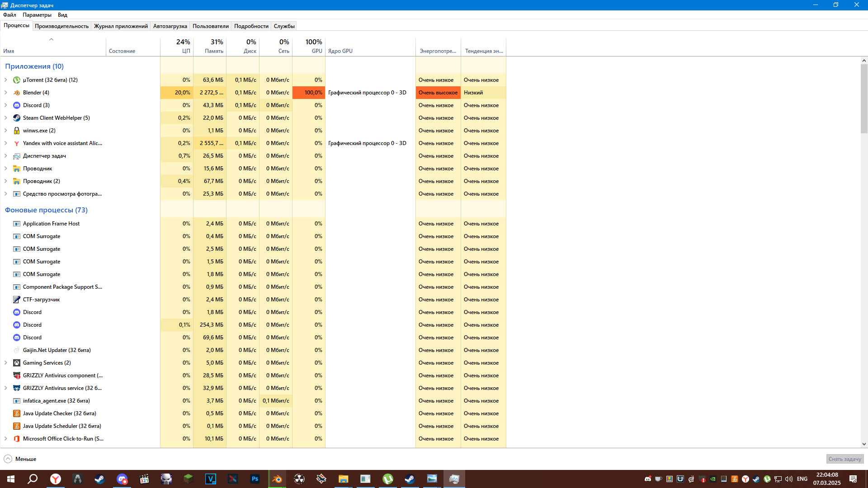
Task: Click the vertical scrollbar down arrow
Action: coord(864,444)
